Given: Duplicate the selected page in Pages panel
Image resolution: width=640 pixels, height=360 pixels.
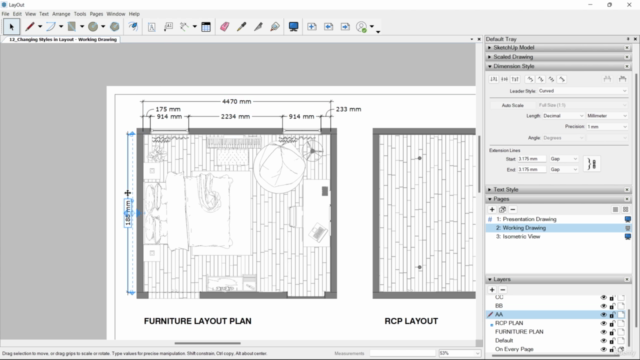Looking at the screenshot, I should (502, 209).
